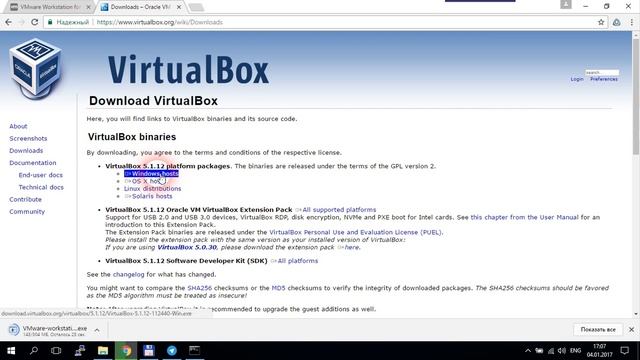The image size is (640, 360).
Task: Click the browser back arrow
Action: (x=9, y=22)
